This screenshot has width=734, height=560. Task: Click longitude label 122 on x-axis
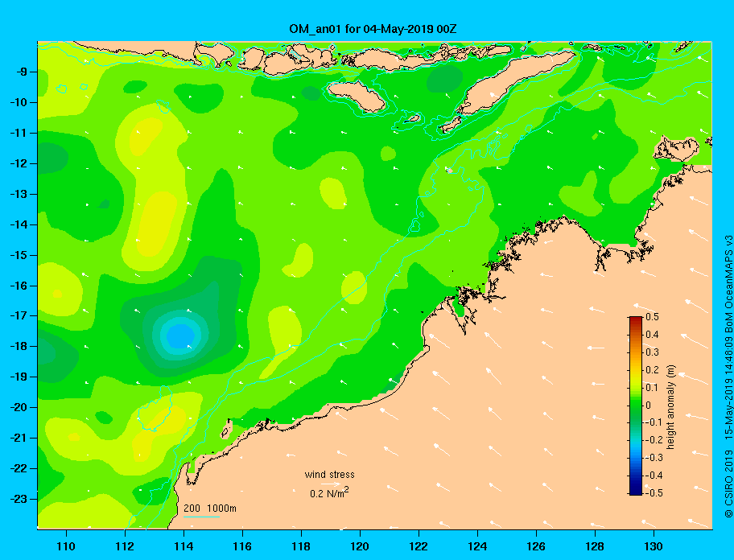click(x=419, y=546)
